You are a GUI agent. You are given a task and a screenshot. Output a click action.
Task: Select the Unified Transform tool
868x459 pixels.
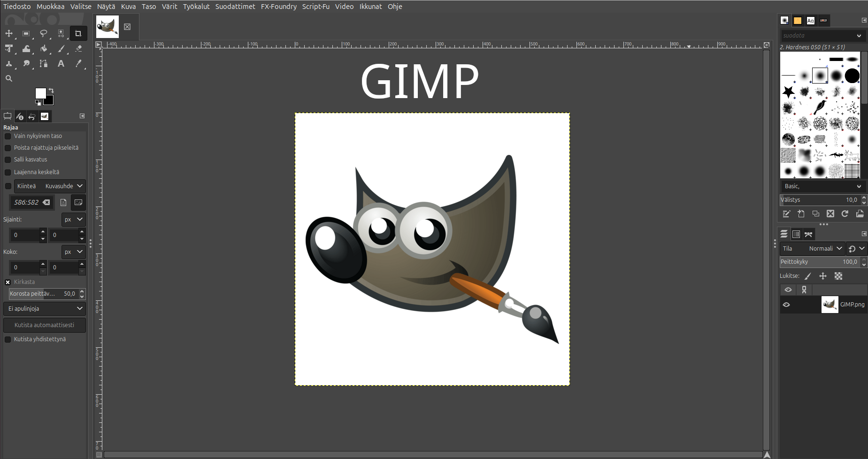9,48
